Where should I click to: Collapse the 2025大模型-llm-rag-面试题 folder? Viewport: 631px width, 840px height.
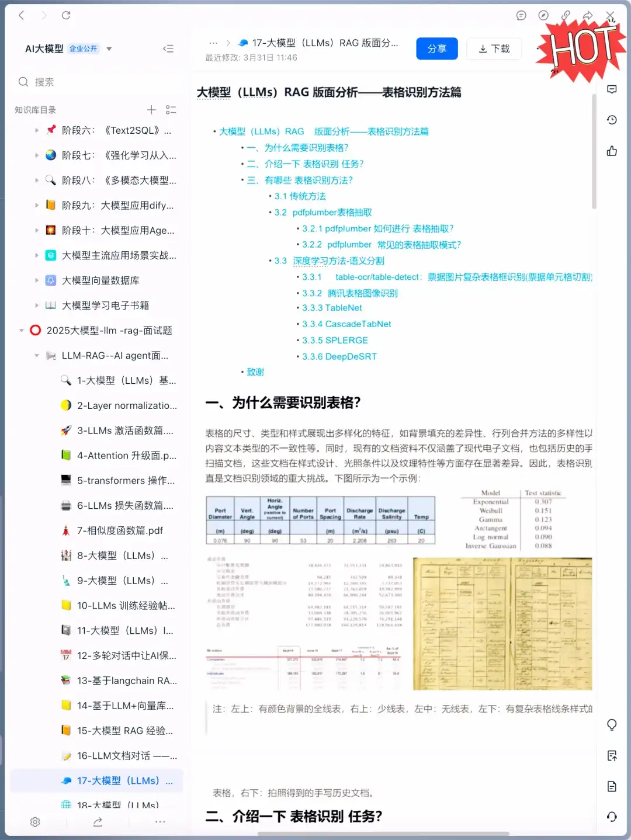pyautogui.click(x=22, y=330)
